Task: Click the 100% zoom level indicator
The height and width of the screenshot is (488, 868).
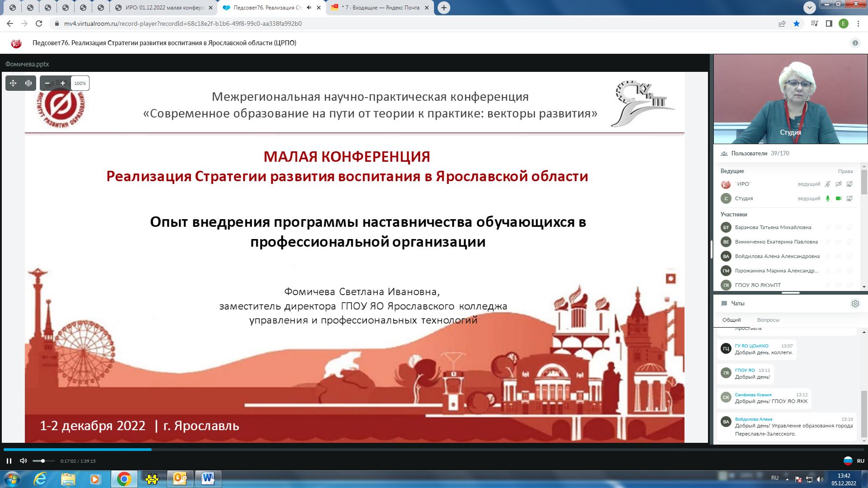Action: pos(80,83)
